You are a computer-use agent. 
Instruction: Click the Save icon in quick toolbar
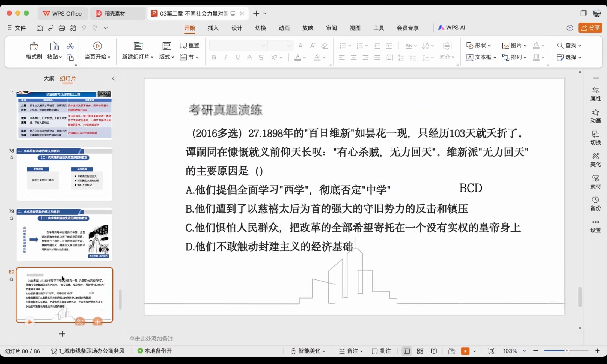tap(40, 28)
